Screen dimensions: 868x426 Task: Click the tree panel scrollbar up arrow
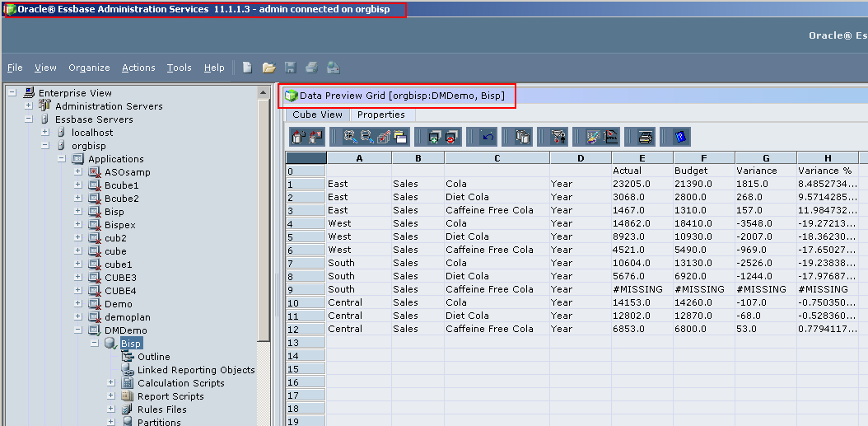pos(264,92)
